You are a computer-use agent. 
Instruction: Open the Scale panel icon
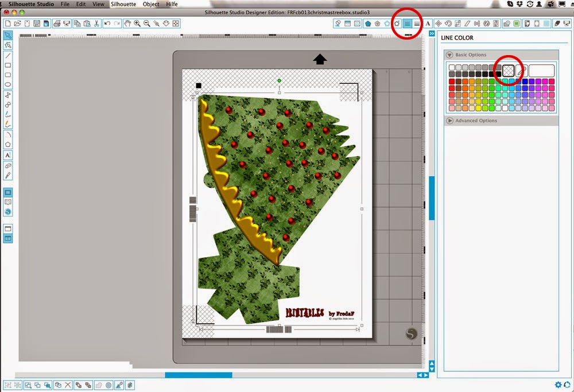pos(457,24)
